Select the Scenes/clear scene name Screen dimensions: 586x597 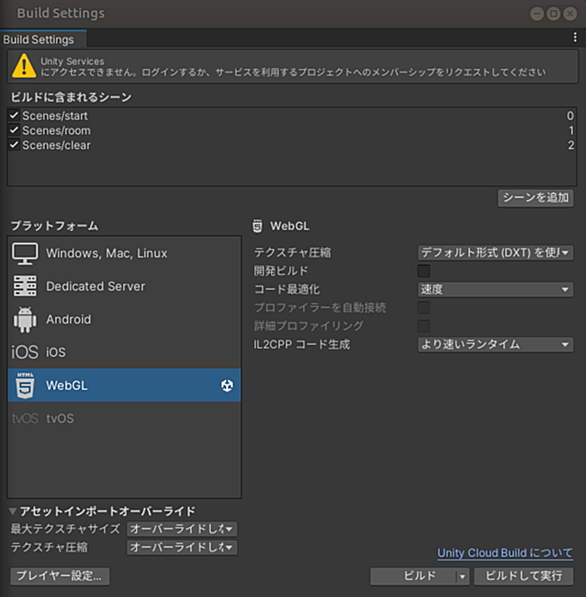(x=56, y=145)
